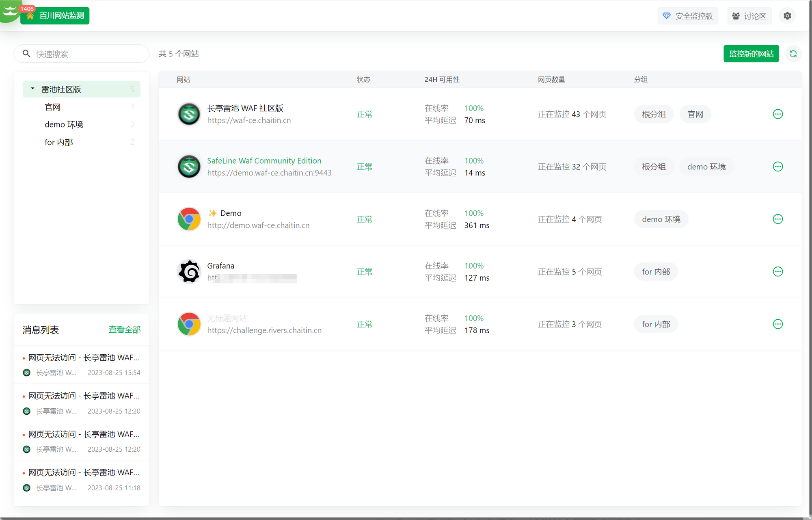The image size is (812, 520).
Task: Collapse the 雷池社区版 group arrow
Action: click(32, 89)
